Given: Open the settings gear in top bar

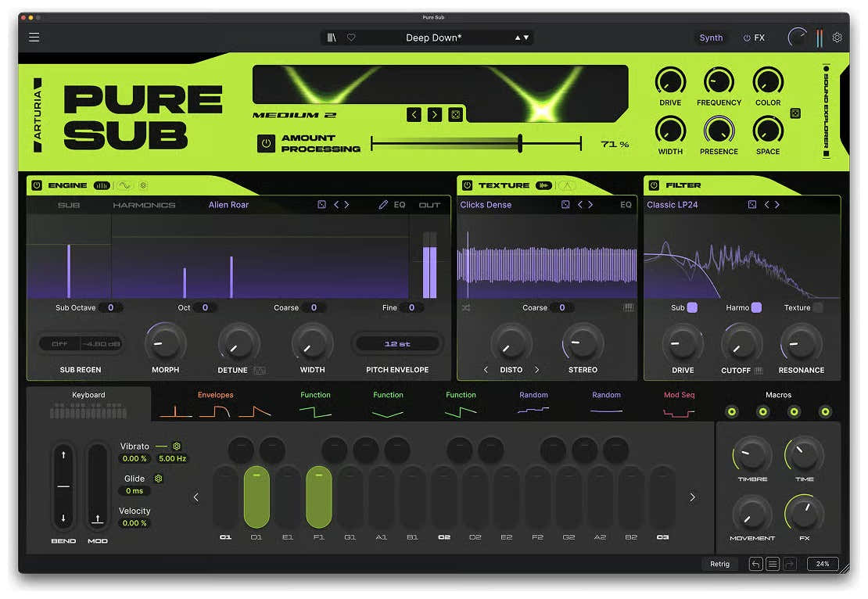Looking at the screenshot, I should [x=837, y=38].
